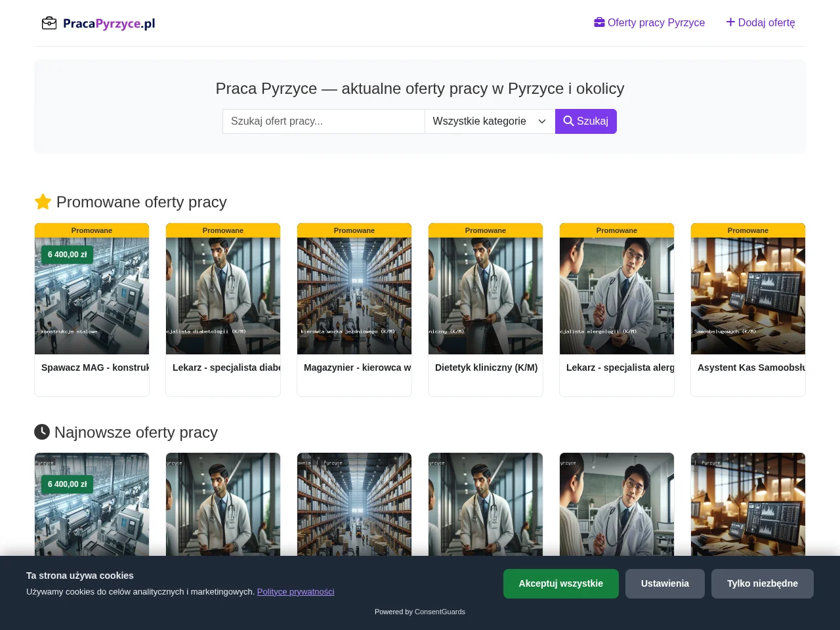Click the Praca Pyrzyce main page heading
The width and height of the screenshot is (840, 630).
click(420, 89)
